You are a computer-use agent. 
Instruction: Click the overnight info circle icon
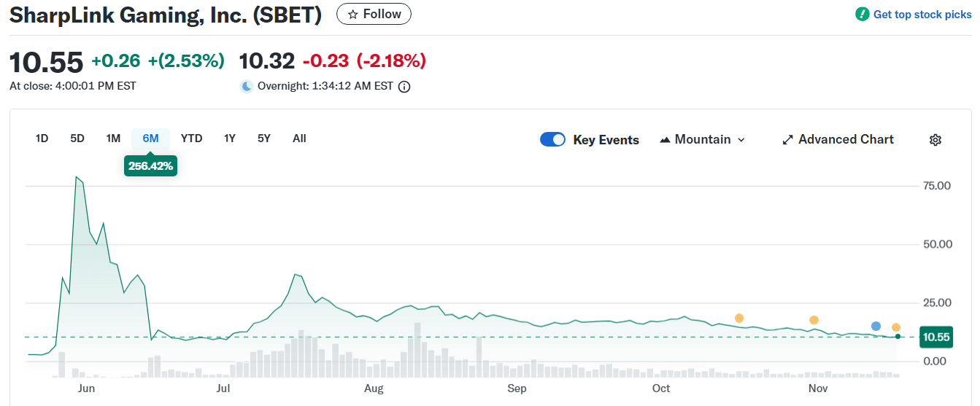pos(404,86)
